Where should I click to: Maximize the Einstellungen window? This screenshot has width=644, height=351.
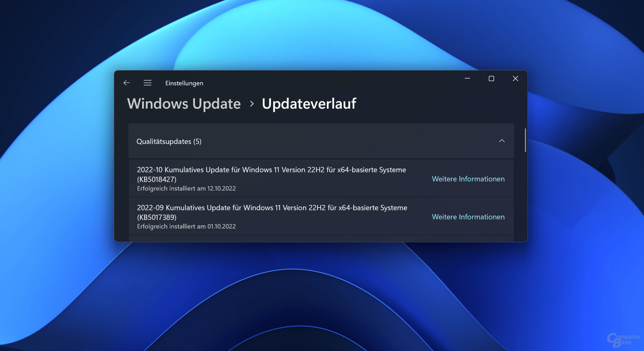point(491,79)
